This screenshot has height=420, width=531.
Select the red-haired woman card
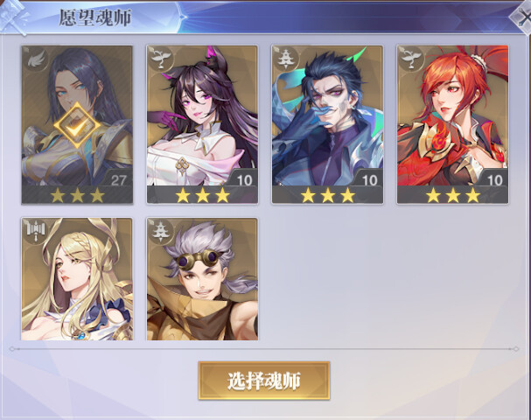pyautogui.click(x=453, y=124)
